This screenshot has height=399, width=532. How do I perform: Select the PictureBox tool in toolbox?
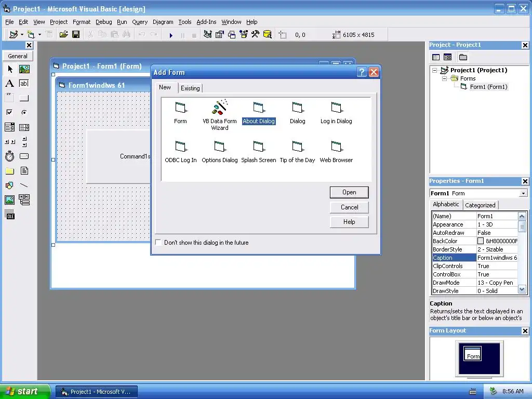coord(24,69)
